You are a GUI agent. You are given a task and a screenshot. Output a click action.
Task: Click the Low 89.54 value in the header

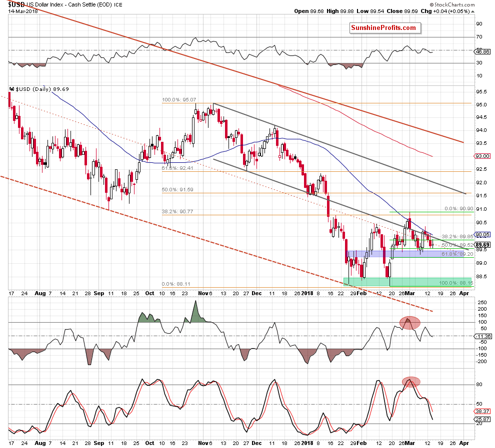[x=370, y=11]
